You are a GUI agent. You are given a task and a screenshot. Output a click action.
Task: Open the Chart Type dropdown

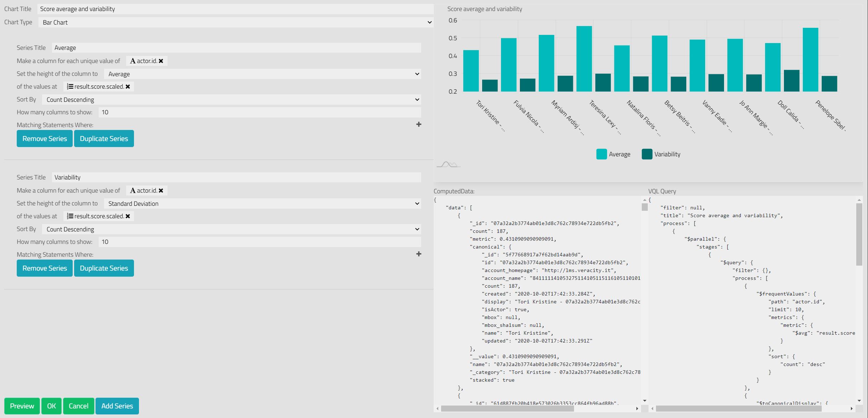(235, 22)
